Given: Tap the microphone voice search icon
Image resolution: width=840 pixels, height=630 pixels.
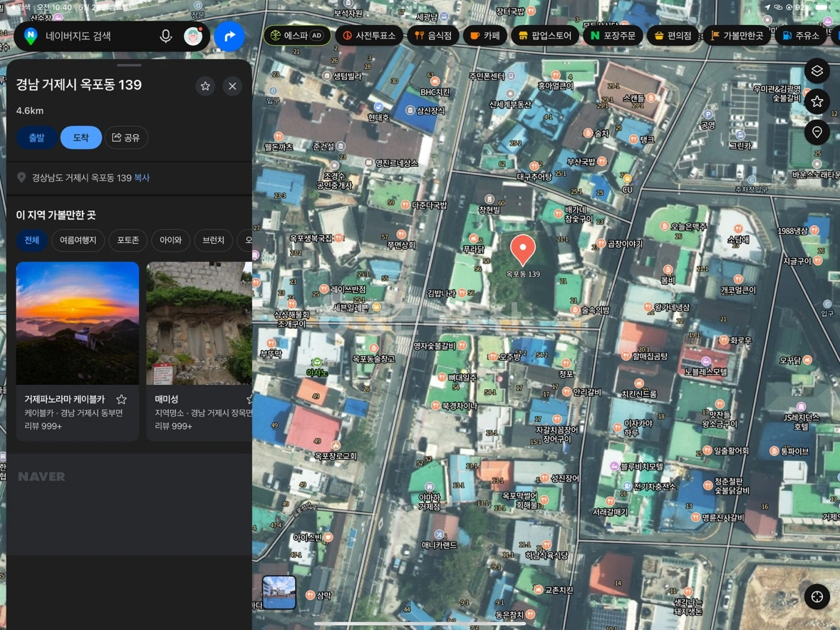Looking at the screenshot, I should [x=165, y=36].
